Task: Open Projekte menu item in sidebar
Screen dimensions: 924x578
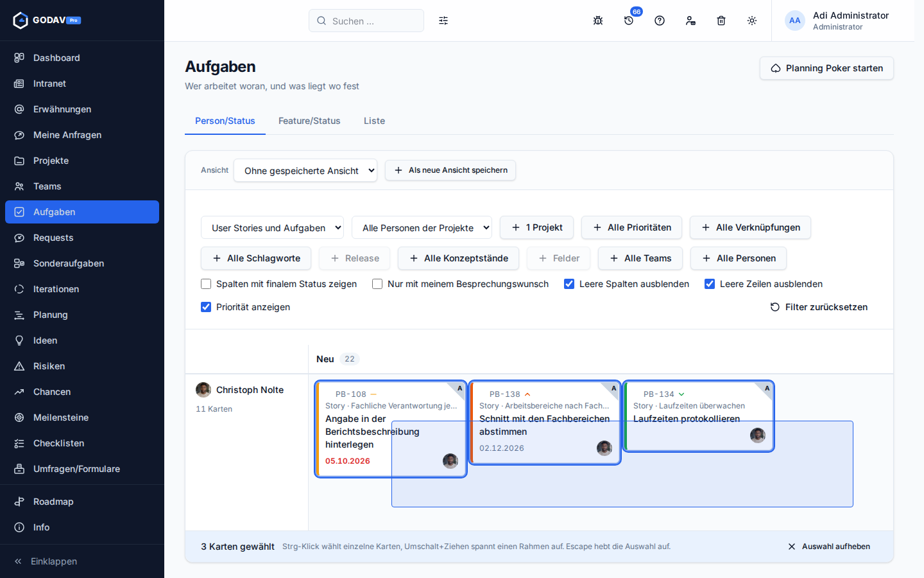Action: point(82,161)
